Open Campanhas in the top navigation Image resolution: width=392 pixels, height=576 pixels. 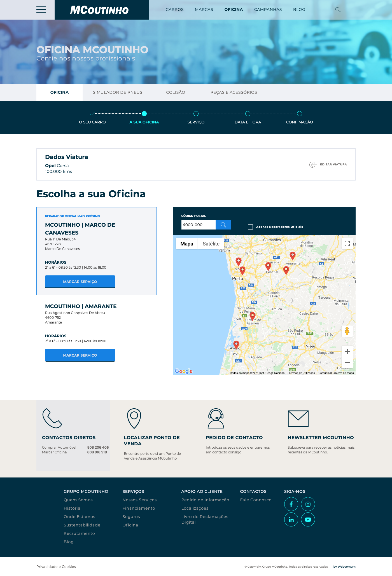268,10
